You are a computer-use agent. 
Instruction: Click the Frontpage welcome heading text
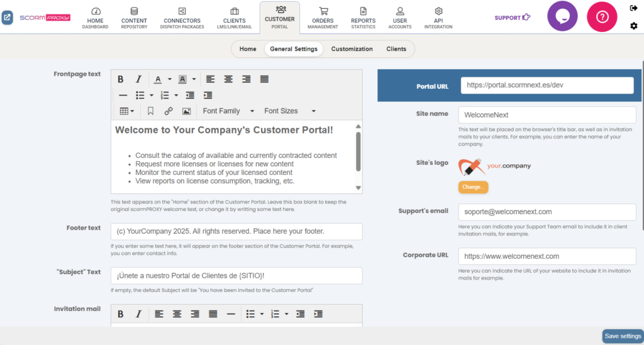224,130
